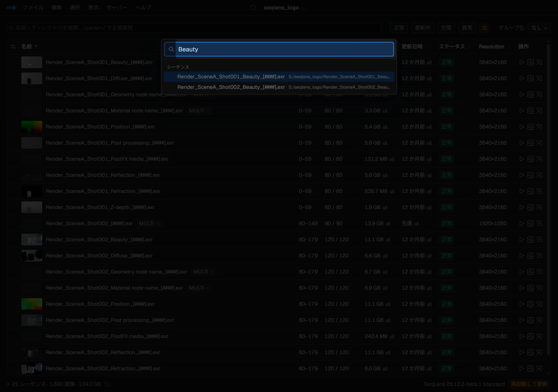The image size is (558, 392).
Task: Open the 表示 menu
Action: (x=93, y=8)
